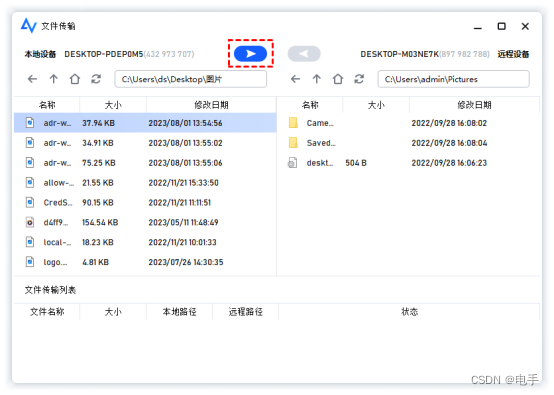Select the 75.25 KB adr-w file

(145, 163)
